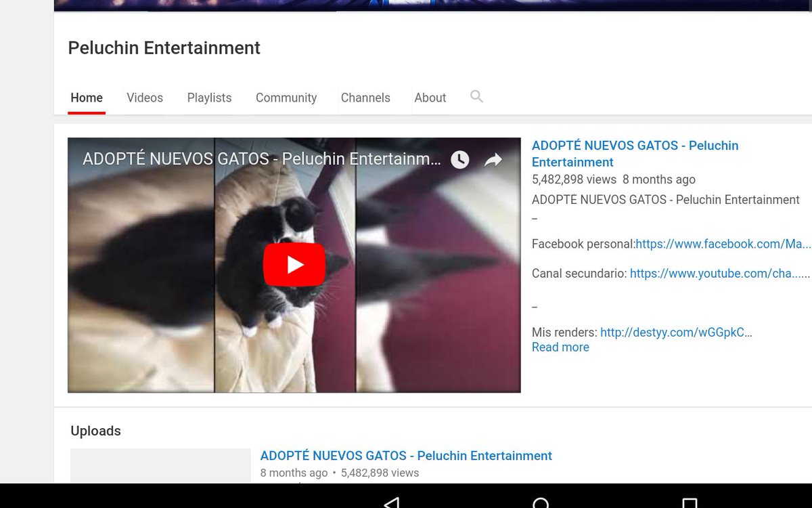Open the destyy.com Mis renders link
This screenshot has width=812, height=508.
point(676,333)
